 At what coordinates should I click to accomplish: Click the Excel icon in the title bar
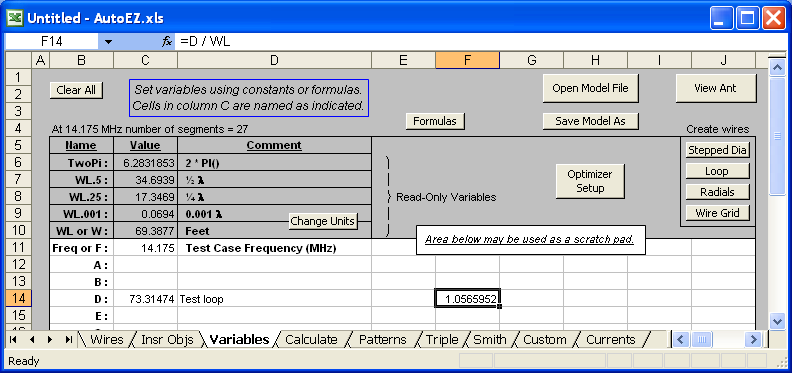16,18
